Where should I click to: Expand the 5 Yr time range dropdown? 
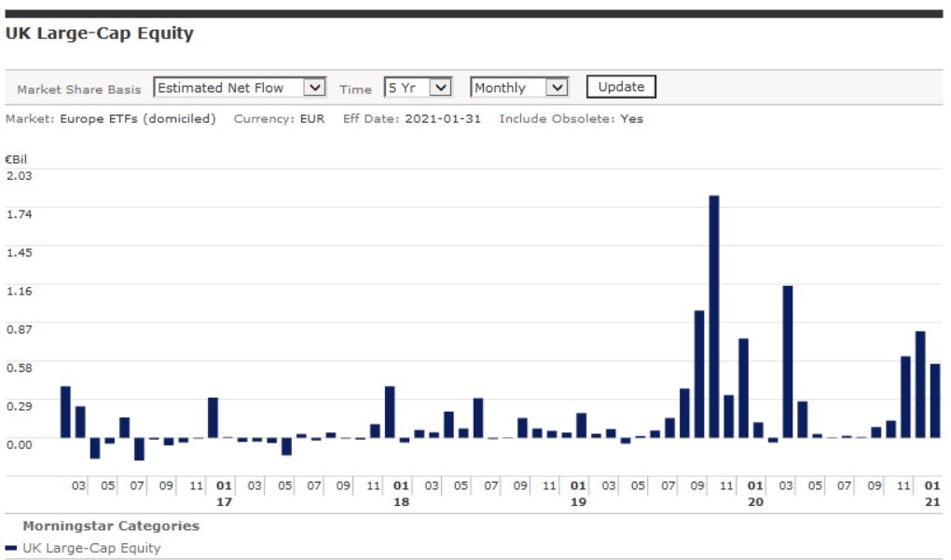tap(418, 88)
